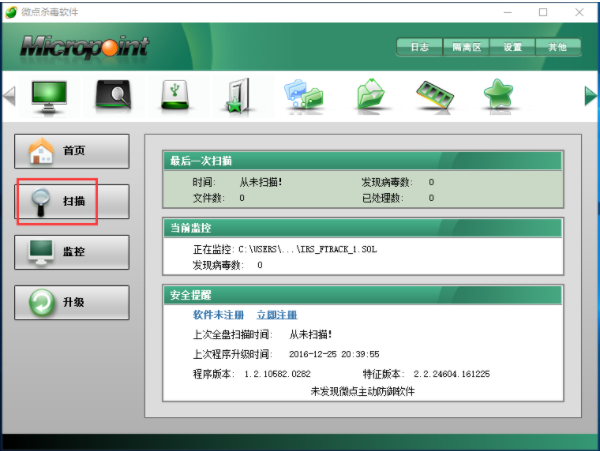
Task: Choose the USB drive scan icon
Action: click(175, 94)
